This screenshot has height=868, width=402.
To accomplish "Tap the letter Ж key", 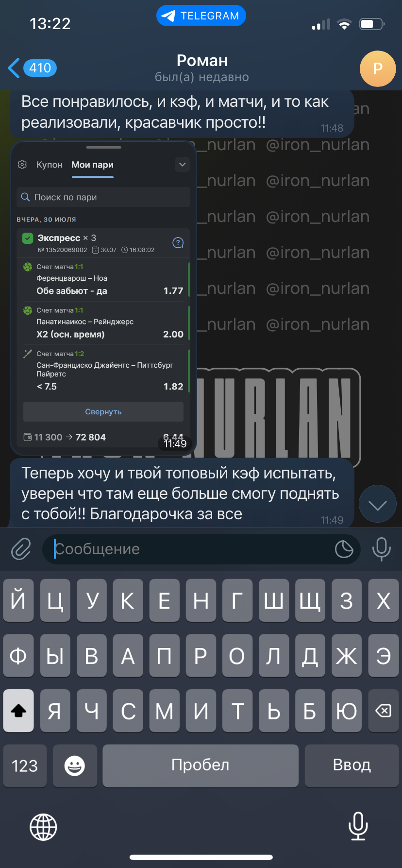I will 347,656.
